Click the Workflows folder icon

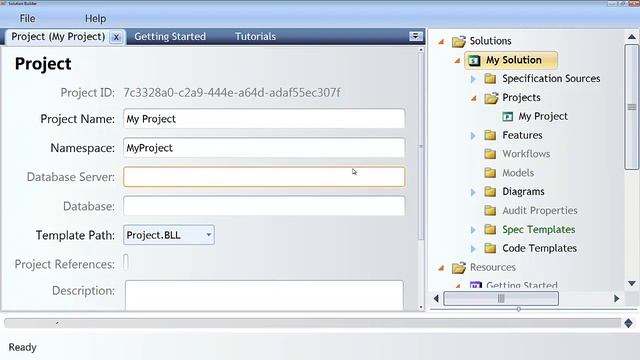click(490, 154)
